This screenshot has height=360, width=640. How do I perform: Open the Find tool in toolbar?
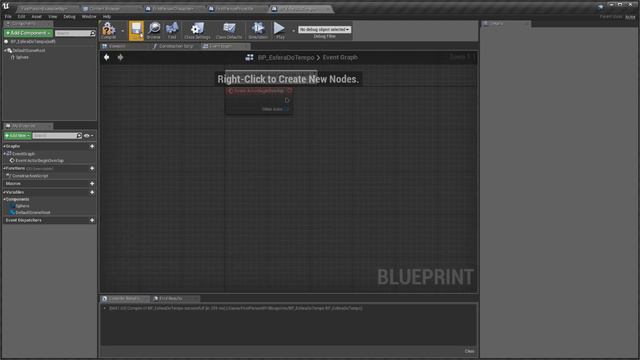point(172,31)
